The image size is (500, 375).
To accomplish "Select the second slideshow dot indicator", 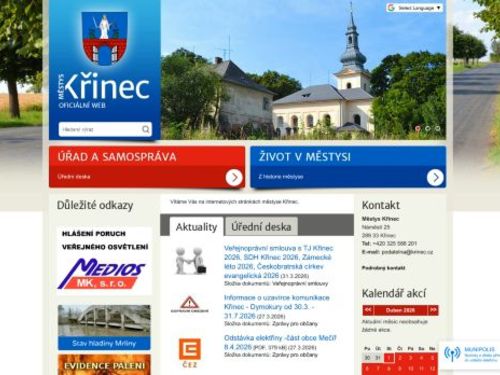I will click(x=428, y=128).
